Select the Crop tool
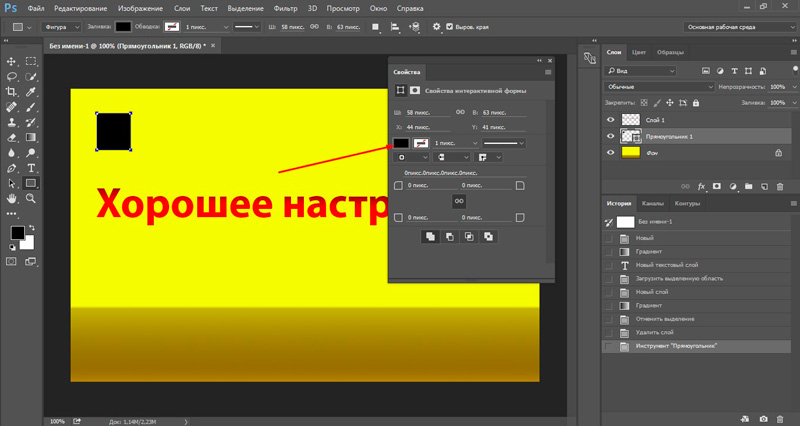The image size is (800, 426). [x=12, y=91]
